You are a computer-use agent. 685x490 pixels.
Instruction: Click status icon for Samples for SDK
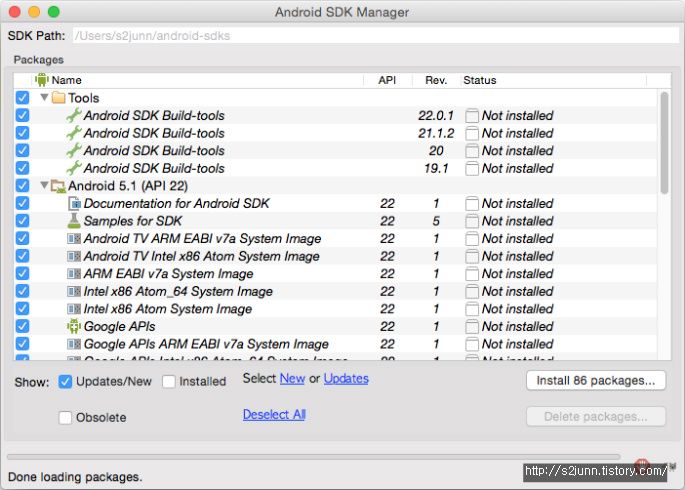click(x=472, y=221)
